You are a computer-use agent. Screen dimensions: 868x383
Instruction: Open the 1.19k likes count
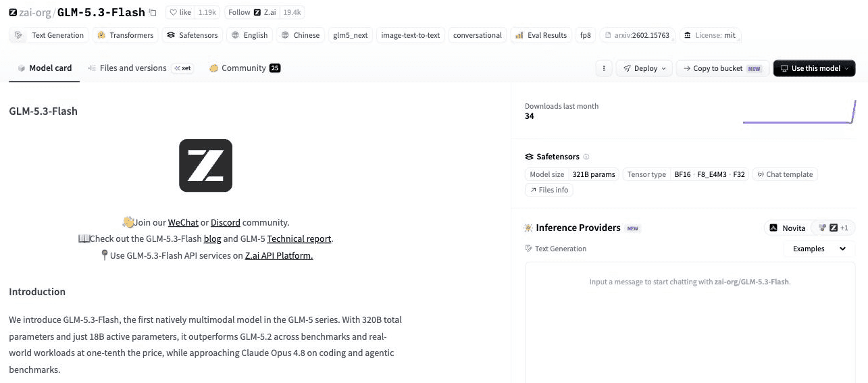coord(207,12)
